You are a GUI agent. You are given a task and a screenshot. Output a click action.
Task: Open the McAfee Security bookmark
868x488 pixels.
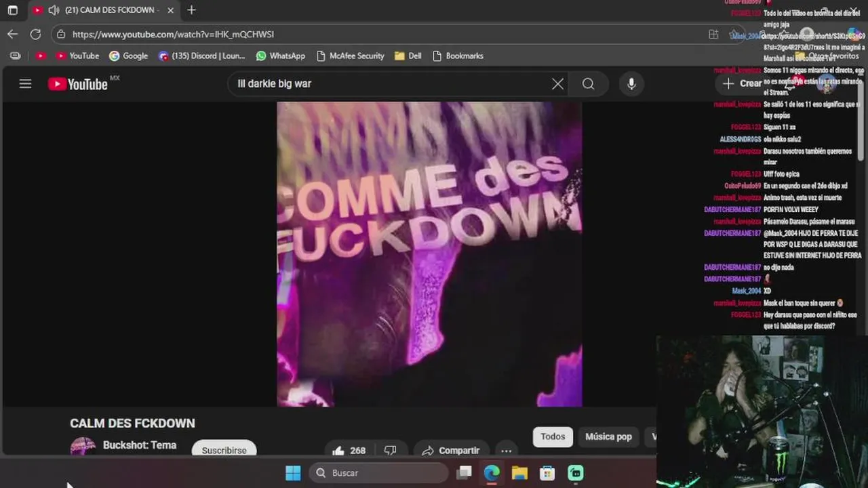point(350,56)
